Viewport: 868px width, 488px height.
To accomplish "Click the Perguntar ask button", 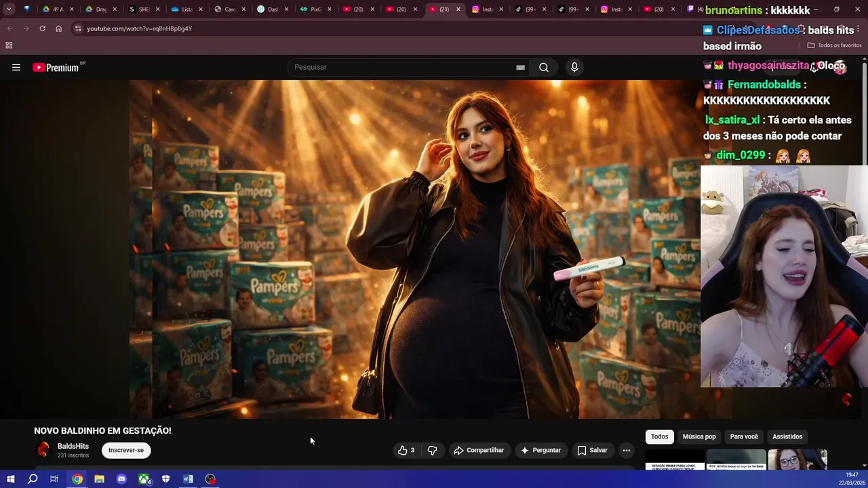I will pyautogui.click(x=540, y=450).
